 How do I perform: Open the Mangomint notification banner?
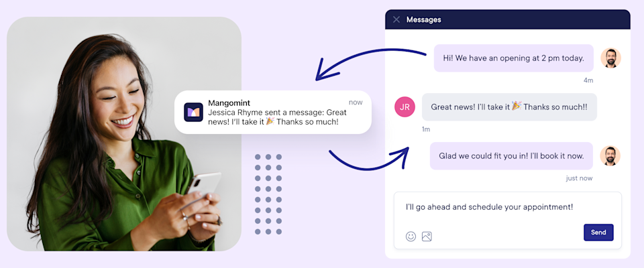point(273,112)
